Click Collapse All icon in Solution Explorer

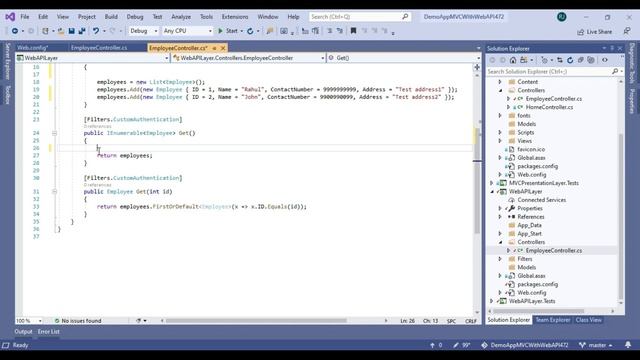click(x=580, y=60)
